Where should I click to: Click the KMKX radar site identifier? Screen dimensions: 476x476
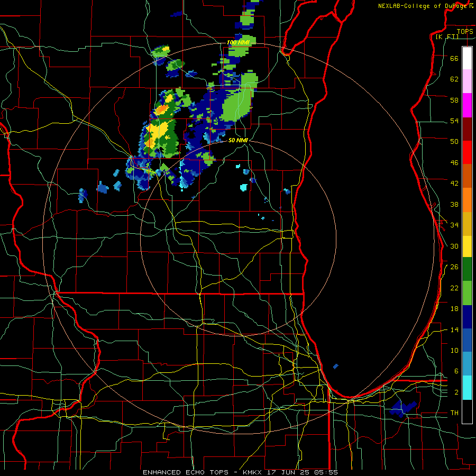pyautogui.click(x=253, y=472)
